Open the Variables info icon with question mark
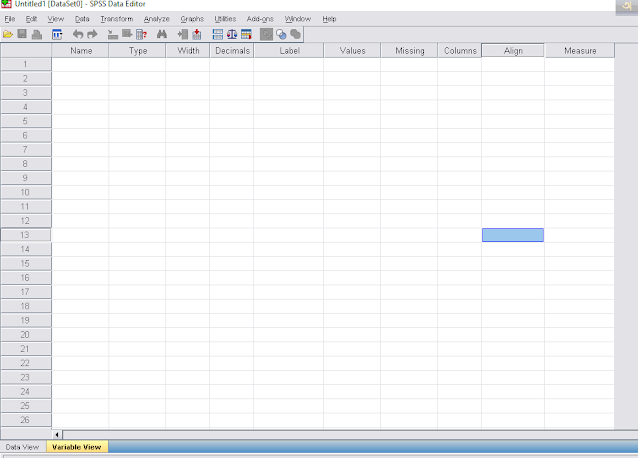Screen dimensions: 638x458 pos(141,35)
